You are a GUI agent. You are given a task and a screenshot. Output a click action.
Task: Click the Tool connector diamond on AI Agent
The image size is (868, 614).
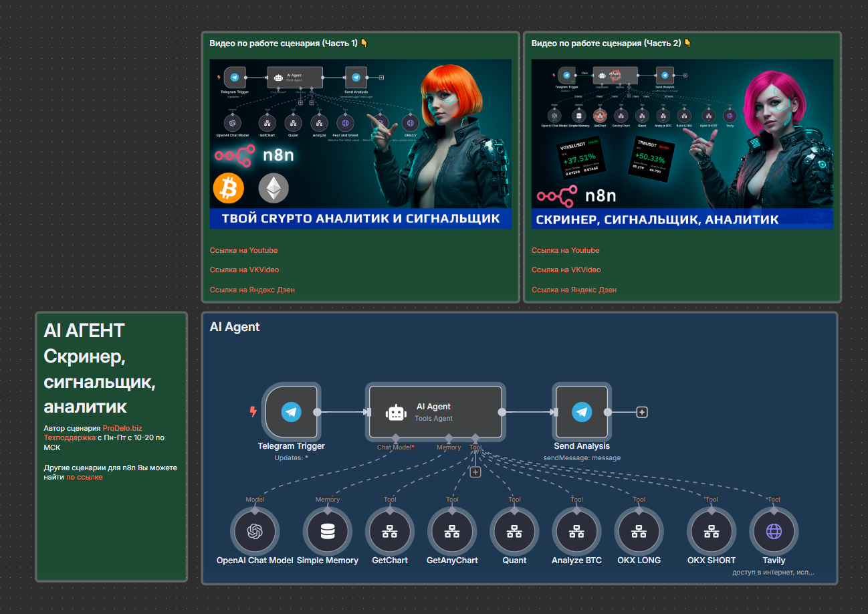(475, 438)
